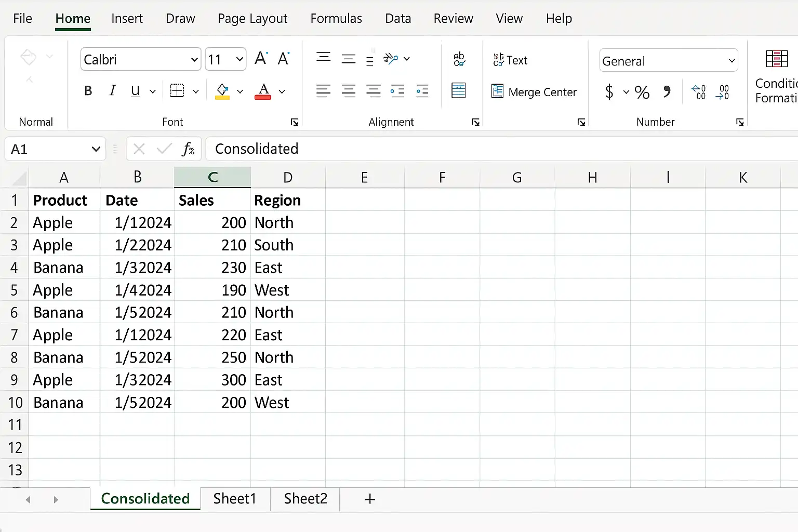The image size is (798, 532).
Task: Open the General number format dropdown
Action: [x=731, y=61]
